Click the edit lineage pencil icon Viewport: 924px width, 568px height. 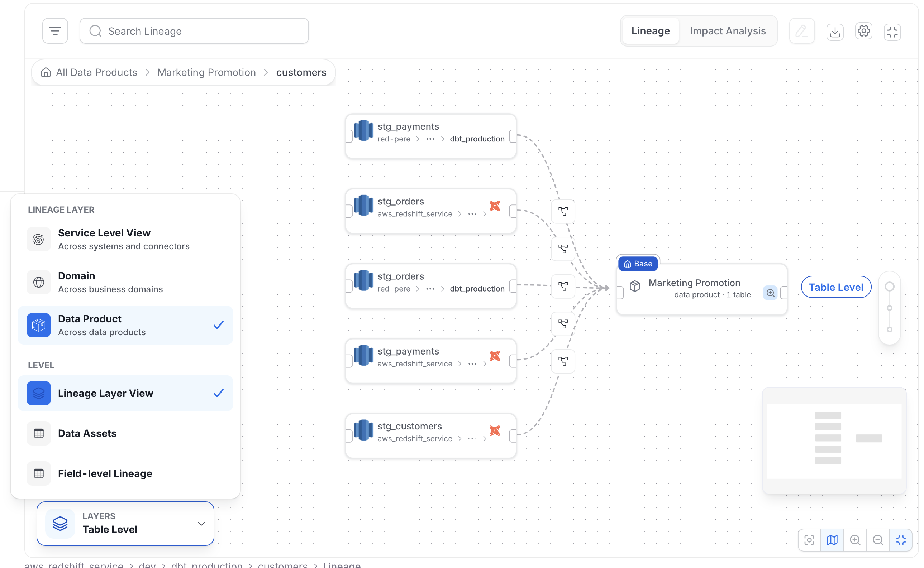point(801,31)
